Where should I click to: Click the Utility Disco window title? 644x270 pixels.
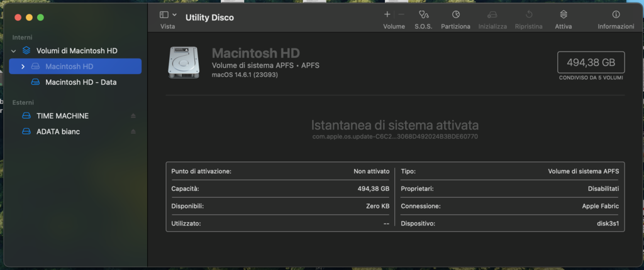click(209, 18)
